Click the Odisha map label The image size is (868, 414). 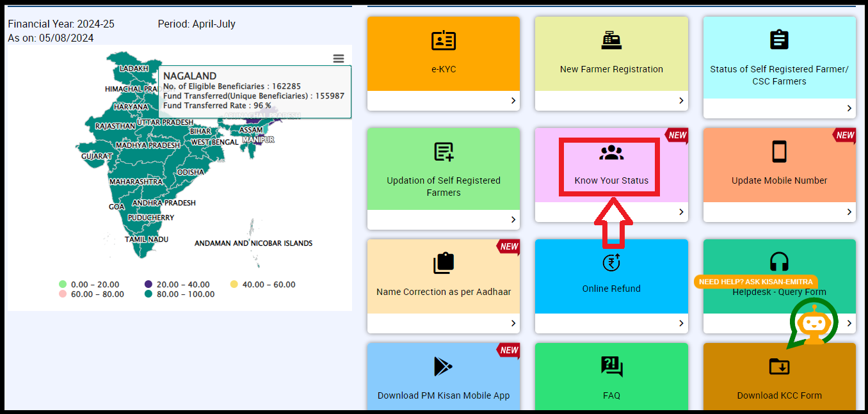pyautogui.click(x=191, y=172)
